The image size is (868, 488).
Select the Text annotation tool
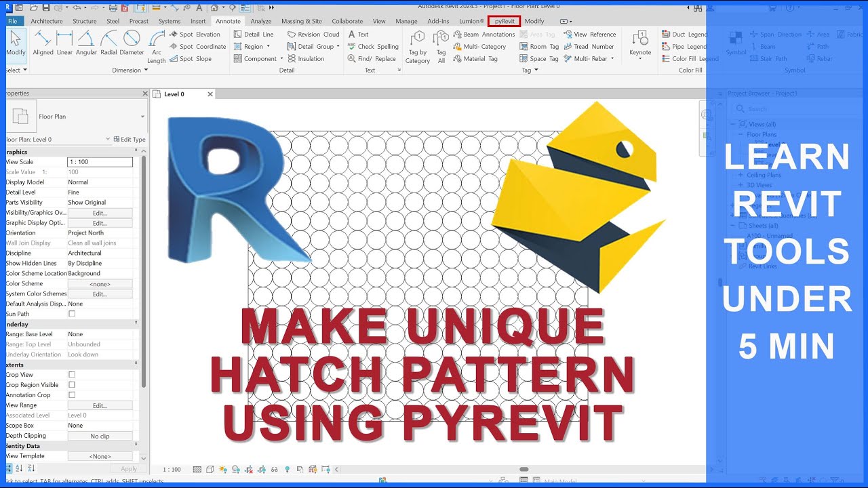[x=358, y=35]
